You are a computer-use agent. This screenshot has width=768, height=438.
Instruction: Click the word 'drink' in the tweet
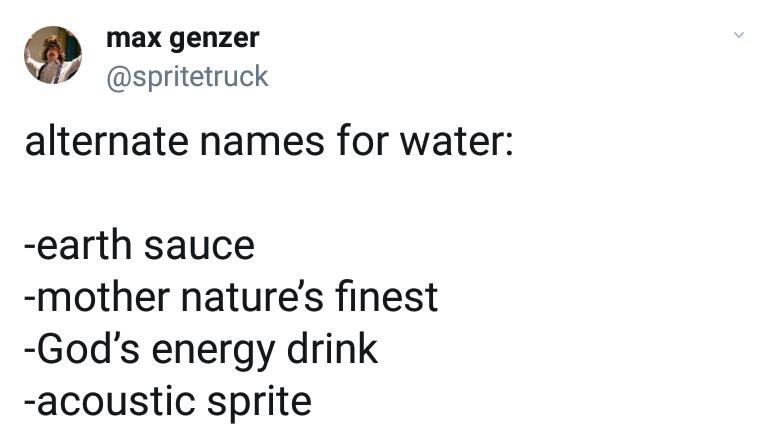tap(332, 349)
